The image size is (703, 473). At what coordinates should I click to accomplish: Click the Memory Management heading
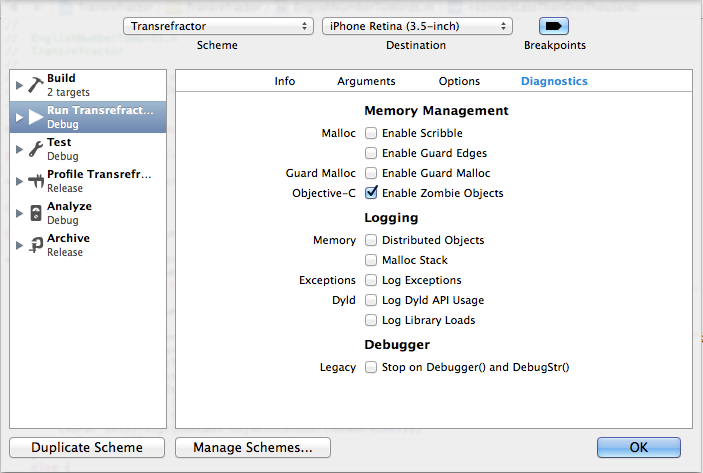(x=436, y=111)
